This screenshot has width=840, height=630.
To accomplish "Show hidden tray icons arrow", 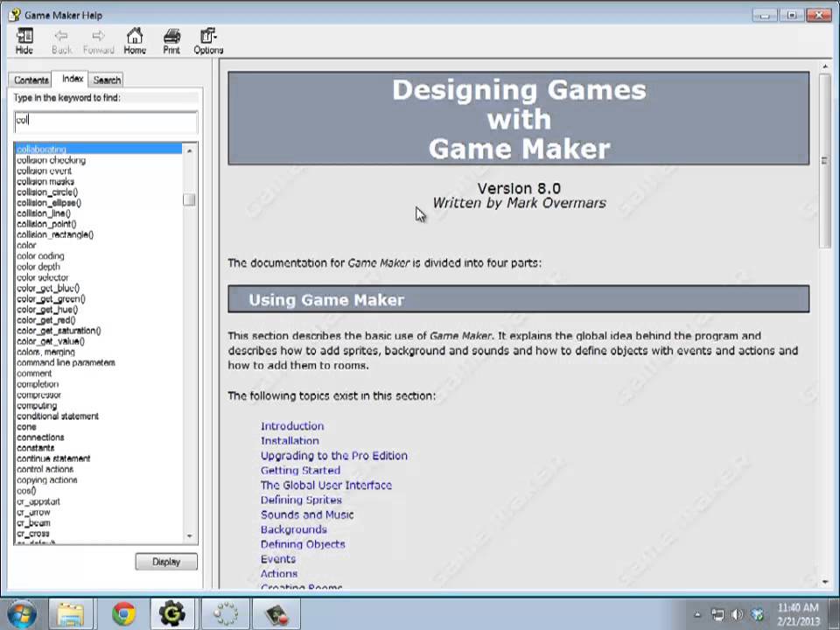I will point(697,614).
